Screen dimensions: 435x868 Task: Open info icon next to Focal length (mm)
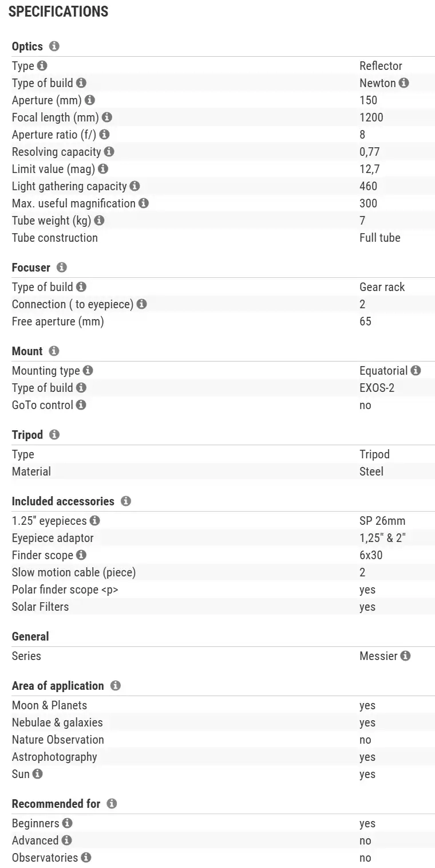click(x=107, y=117)
